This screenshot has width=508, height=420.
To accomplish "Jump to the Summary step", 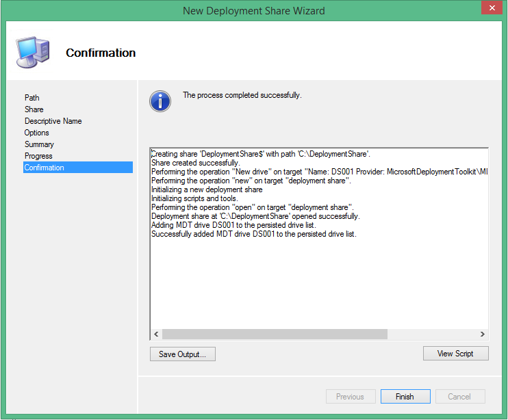I will tap(39, 144).
